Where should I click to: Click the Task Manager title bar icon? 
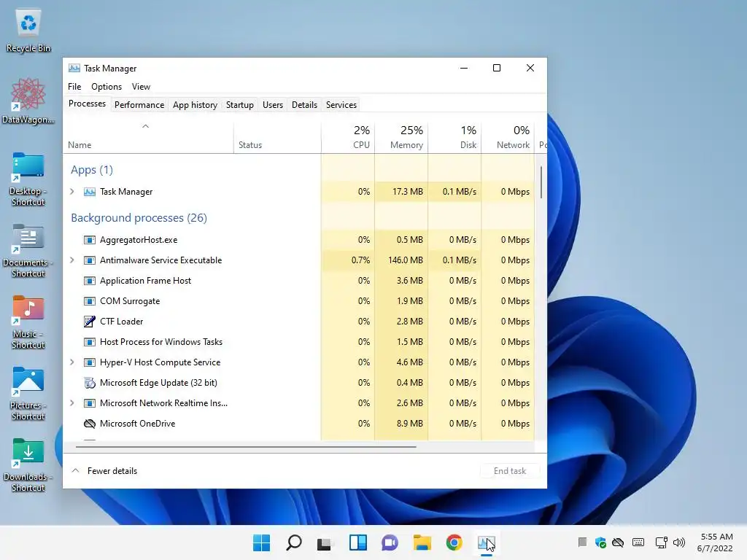click(74, 68)
